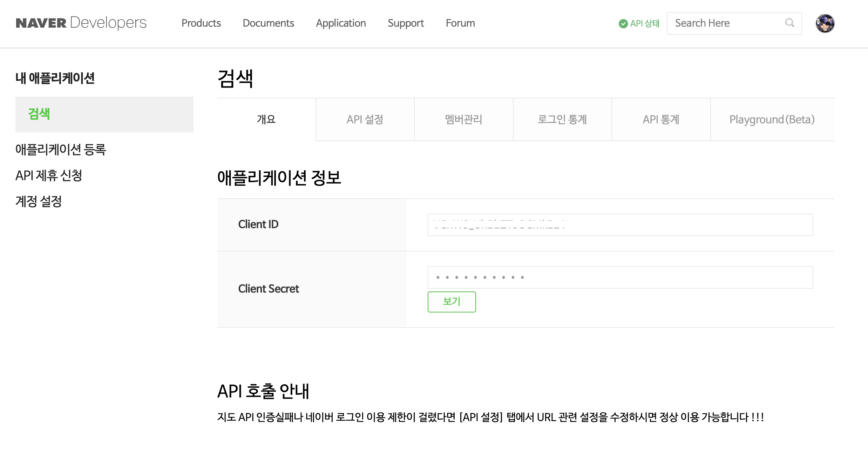
Task: Open the API 통계 tab
Action: pos(661,119)
